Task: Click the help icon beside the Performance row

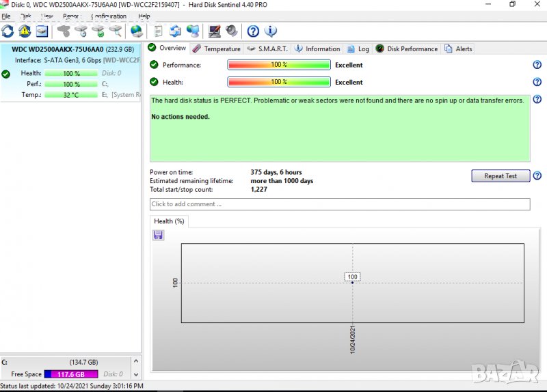Action: pos(537,65)
